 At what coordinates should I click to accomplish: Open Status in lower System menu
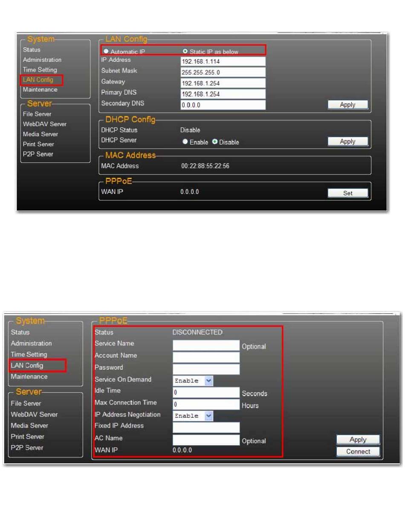pos(20,332)
